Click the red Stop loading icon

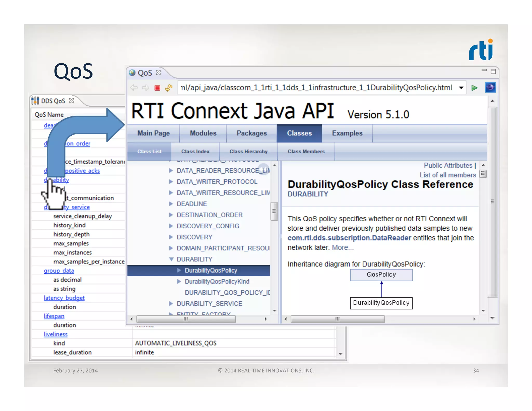[157, 88]
